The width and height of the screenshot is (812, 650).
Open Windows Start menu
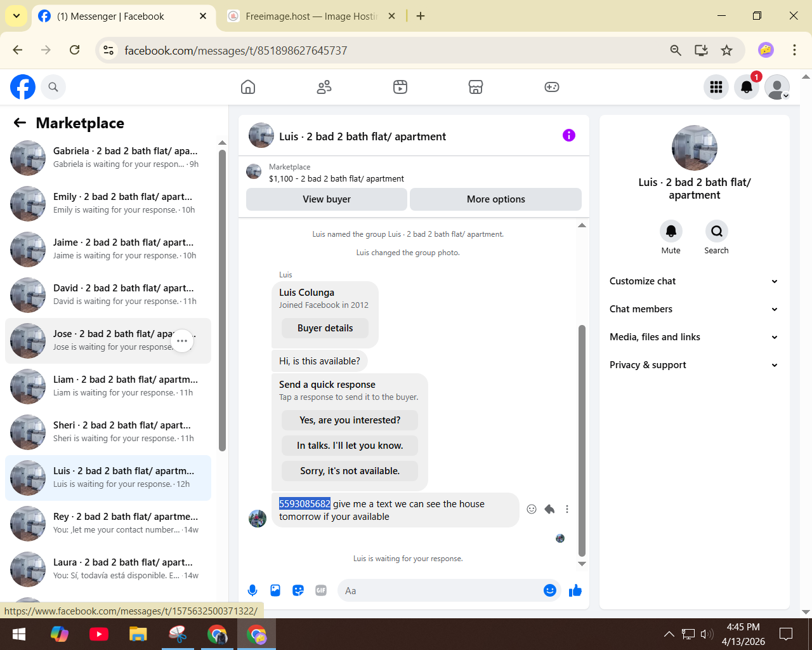19,634
